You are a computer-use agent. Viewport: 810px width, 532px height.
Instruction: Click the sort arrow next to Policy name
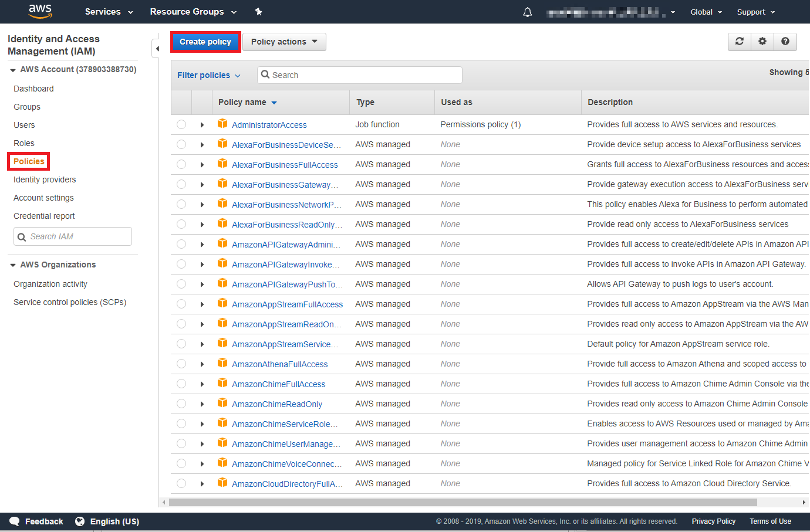point(274,103)
